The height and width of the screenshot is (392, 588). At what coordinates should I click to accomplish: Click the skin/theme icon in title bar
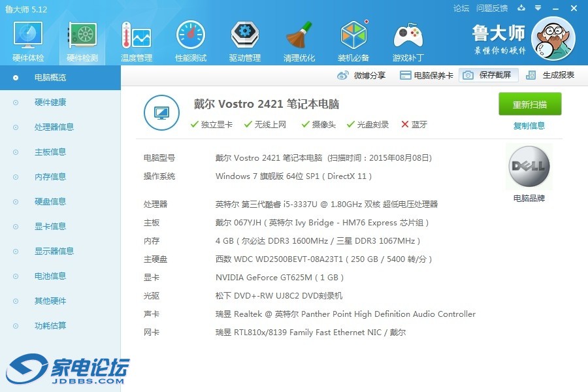[x=521, y=8]
